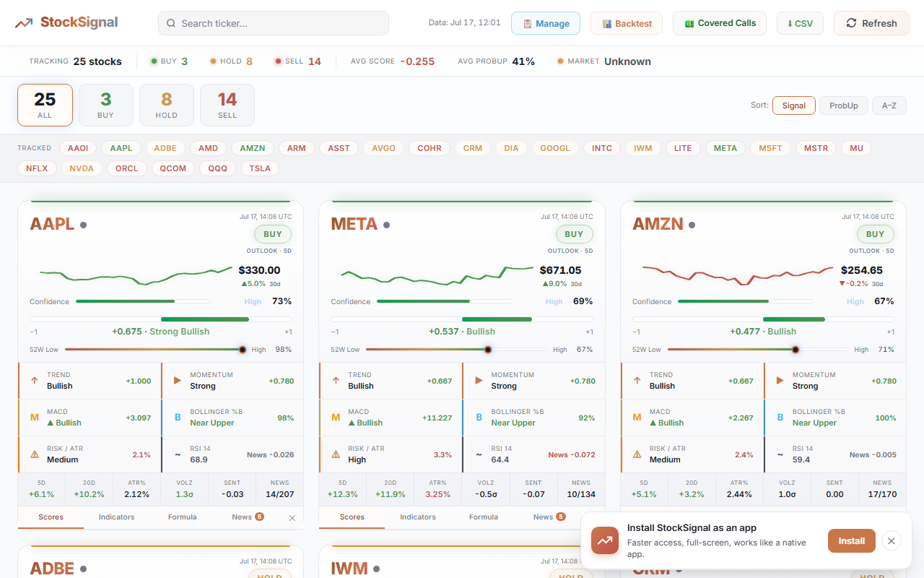This screenshot has height=578, width=924.
Task: Filter to 3 BUY stocks
Action: pos(105,105)
